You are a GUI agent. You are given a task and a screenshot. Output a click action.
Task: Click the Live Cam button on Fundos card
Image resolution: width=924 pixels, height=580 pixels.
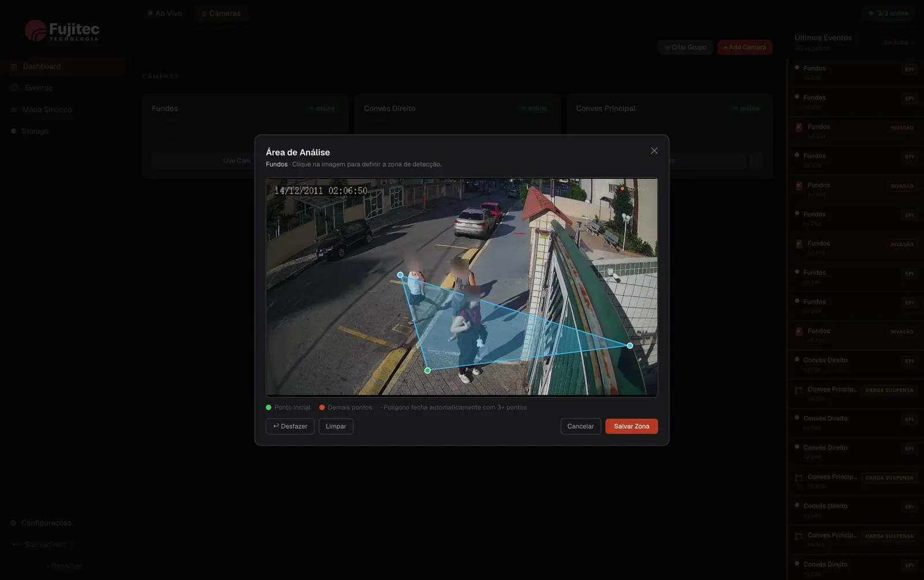(x=237, y=161)
